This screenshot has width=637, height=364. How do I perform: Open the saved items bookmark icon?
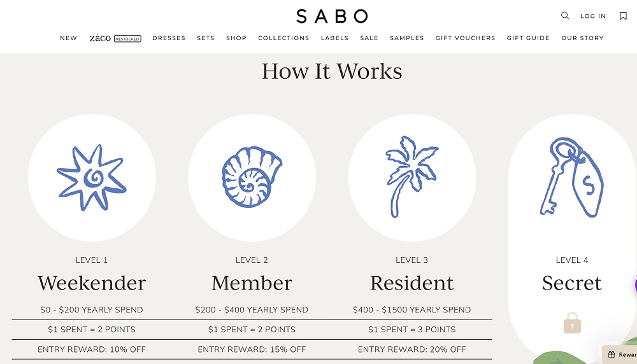click(623, 16)
